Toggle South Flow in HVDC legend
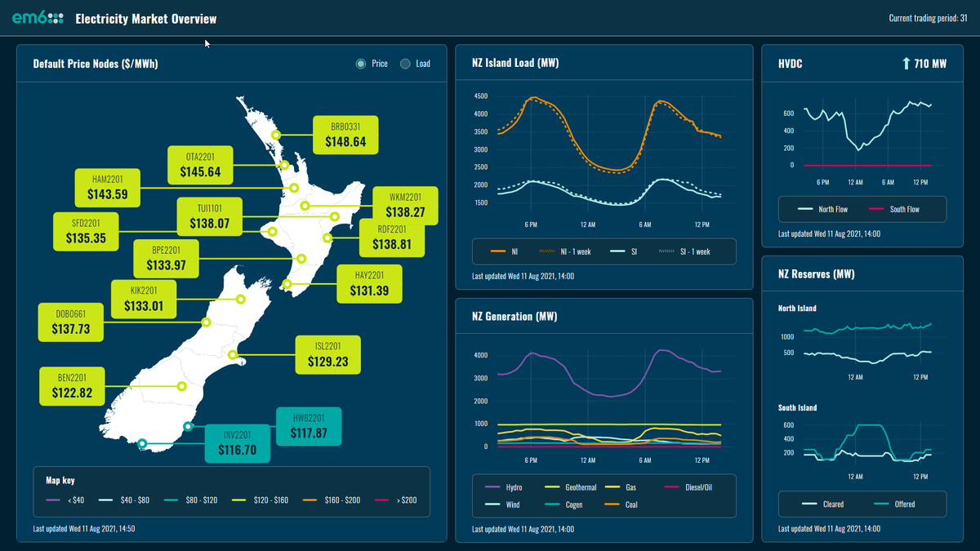 tap(893, 209)
